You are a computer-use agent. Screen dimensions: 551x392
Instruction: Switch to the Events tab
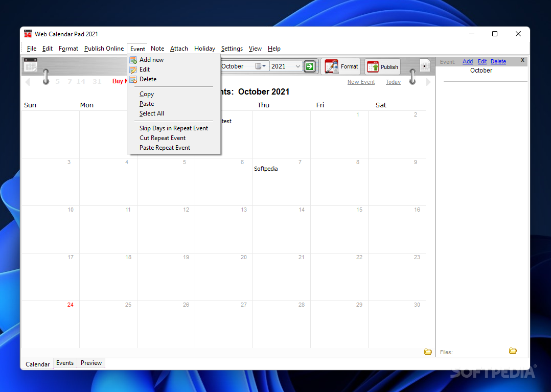[65, 363]
